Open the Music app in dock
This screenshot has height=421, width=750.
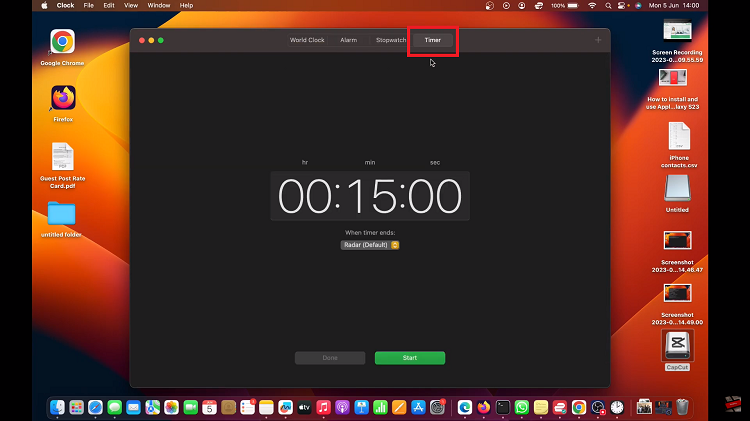tap(323, 407)
